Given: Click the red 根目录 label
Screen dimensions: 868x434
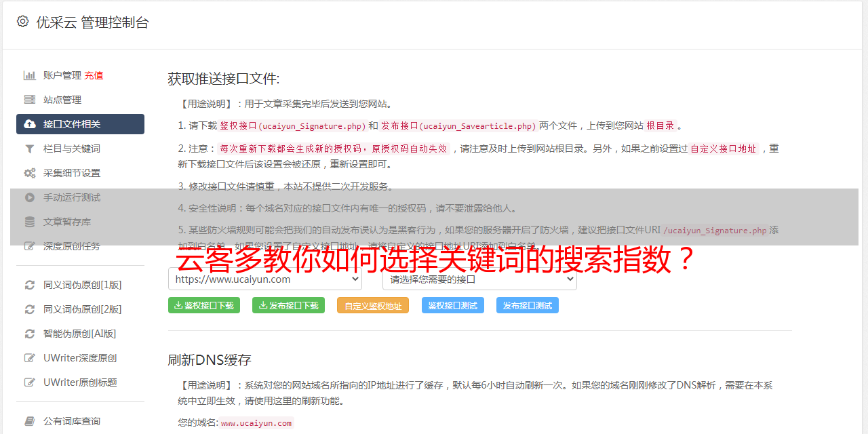Looking at the screenshot, I should (x=660, y=125).
